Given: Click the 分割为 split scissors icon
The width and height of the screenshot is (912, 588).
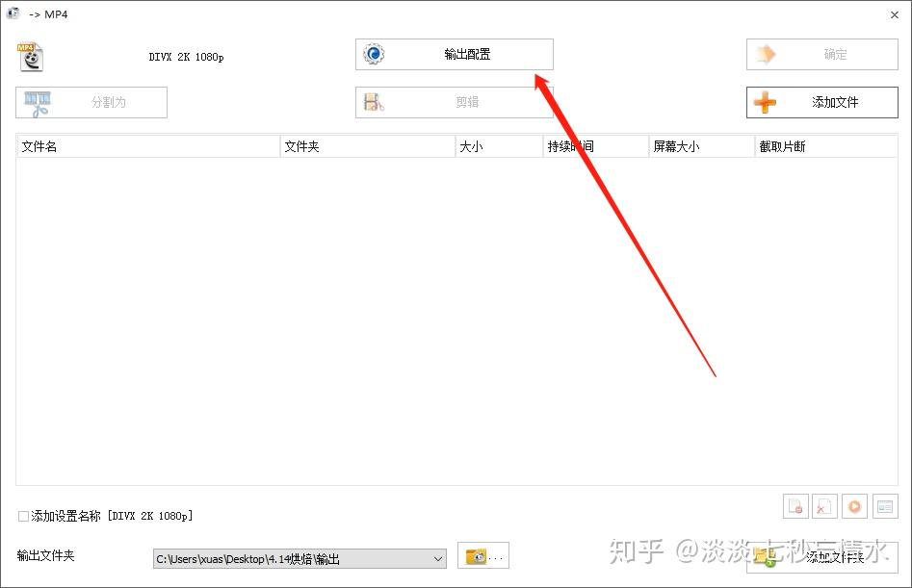Looking at the screenshot, I should pyautogui.click(x=38, y=103).
